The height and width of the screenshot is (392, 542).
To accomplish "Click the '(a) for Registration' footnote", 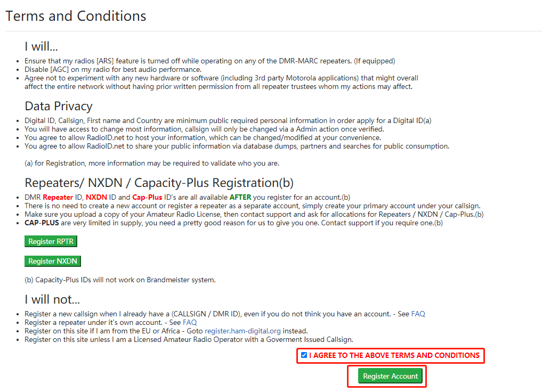I will click(151, 163).
